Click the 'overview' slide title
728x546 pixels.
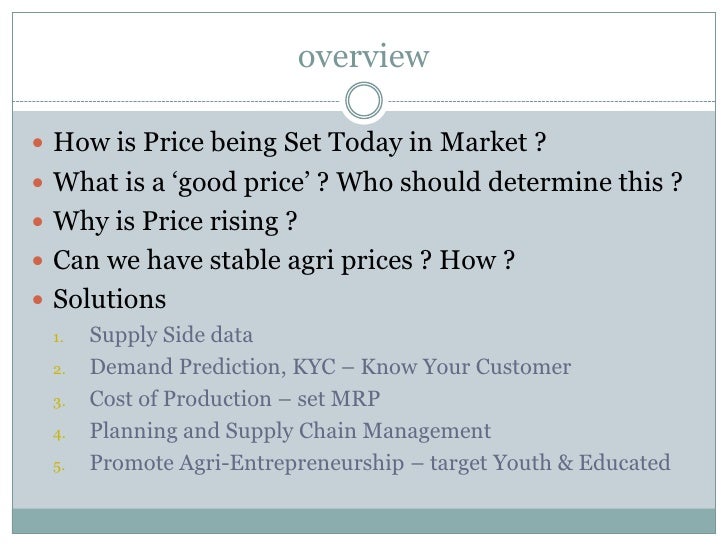pyautogui.click(x=364, y=56)
